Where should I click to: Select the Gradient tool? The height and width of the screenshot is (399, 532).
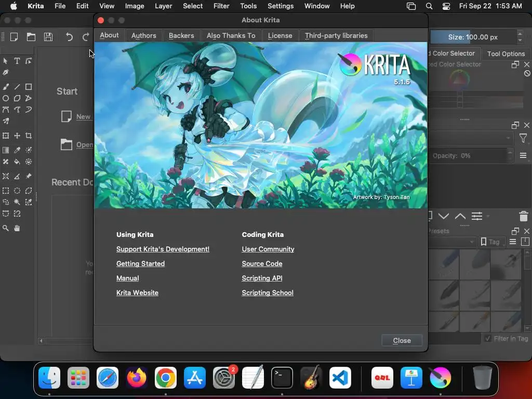pyautogui.click(x=6, y=150)
